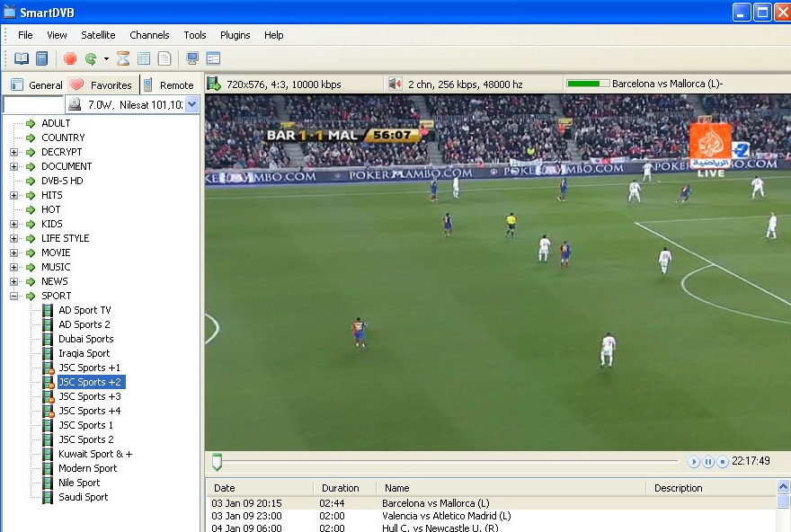Click the playback seek slider handle
This screenshot has width=791, height=532.
(217, 462)
